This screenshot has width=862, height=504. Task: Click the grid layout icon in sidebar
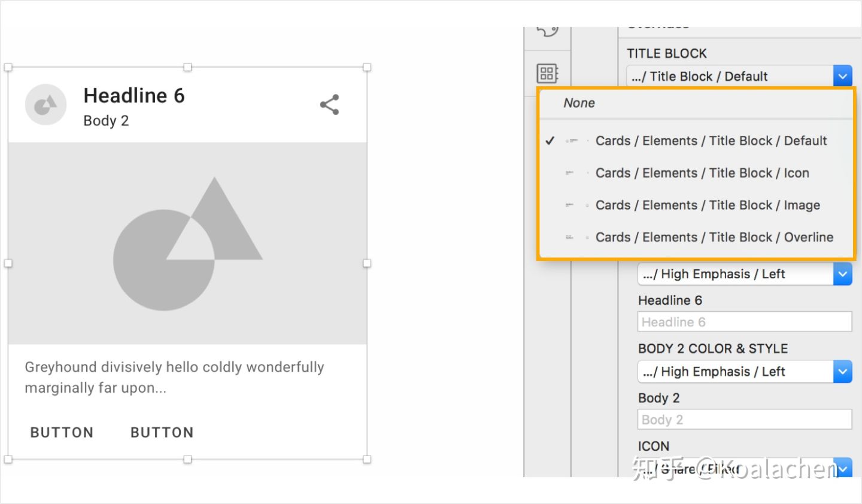click(547, 73)
